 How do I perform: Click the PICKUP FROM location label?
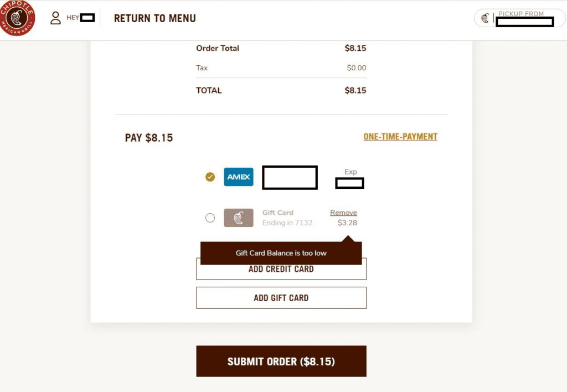[x=521, y=14]
